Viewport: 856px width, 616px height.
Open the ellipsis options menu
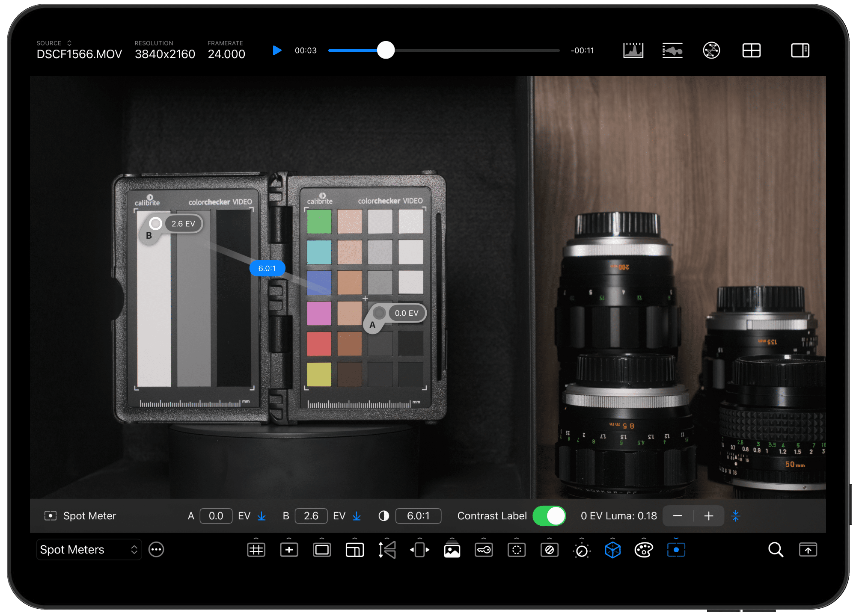coord(156,550)
